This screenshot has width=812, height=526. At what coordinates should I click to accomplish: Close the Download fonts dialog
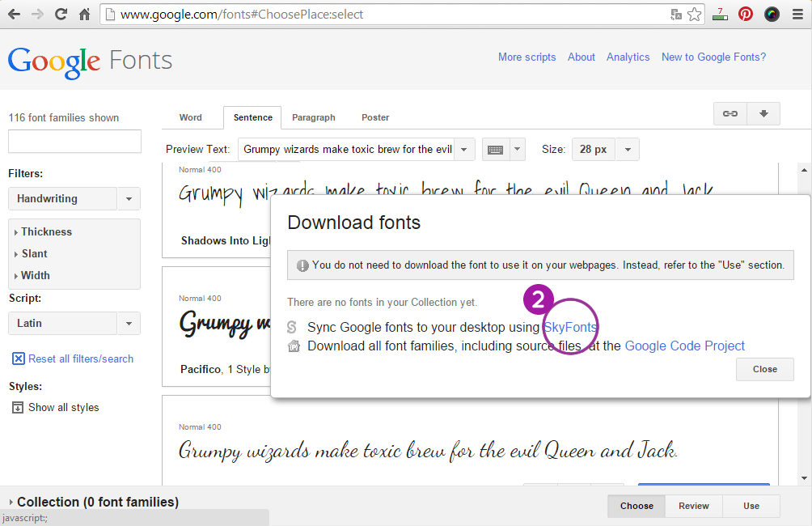click(764, 369)
